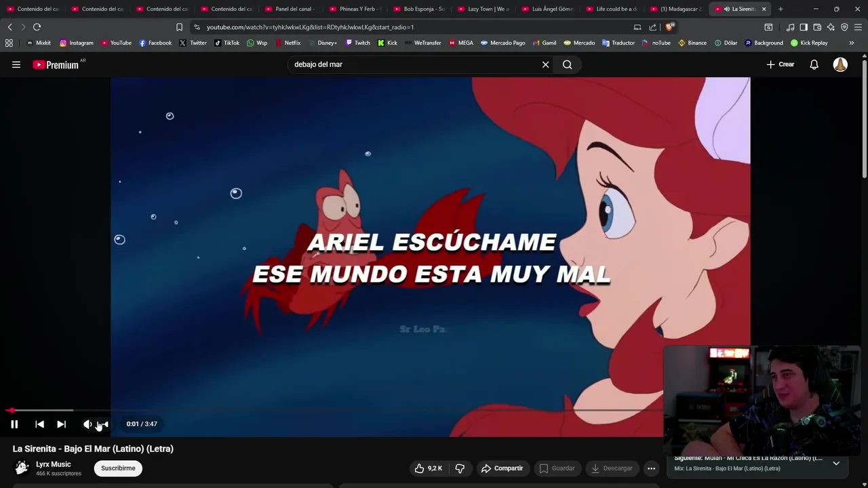The width and height of the screenshot is (868, 488).
Task: Open the YouTube guide hamburger menu
Action: 16,64
